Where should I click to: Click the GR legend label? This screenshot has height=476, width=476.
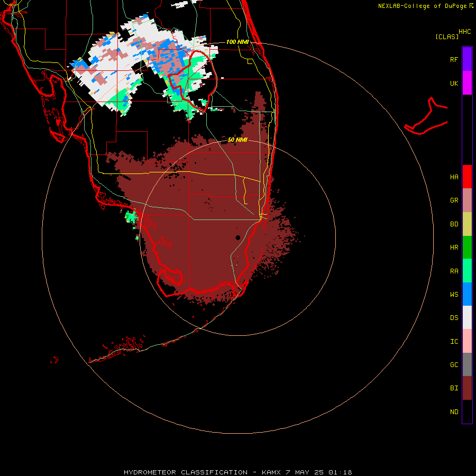click(454, 200)
